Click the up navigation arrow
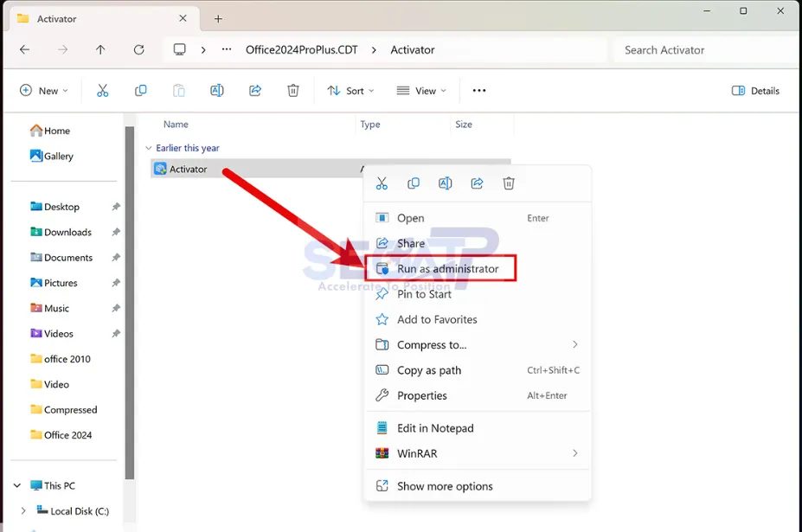Image resolution: width=802 pixels, height=532 pixels. coord(100,49)
